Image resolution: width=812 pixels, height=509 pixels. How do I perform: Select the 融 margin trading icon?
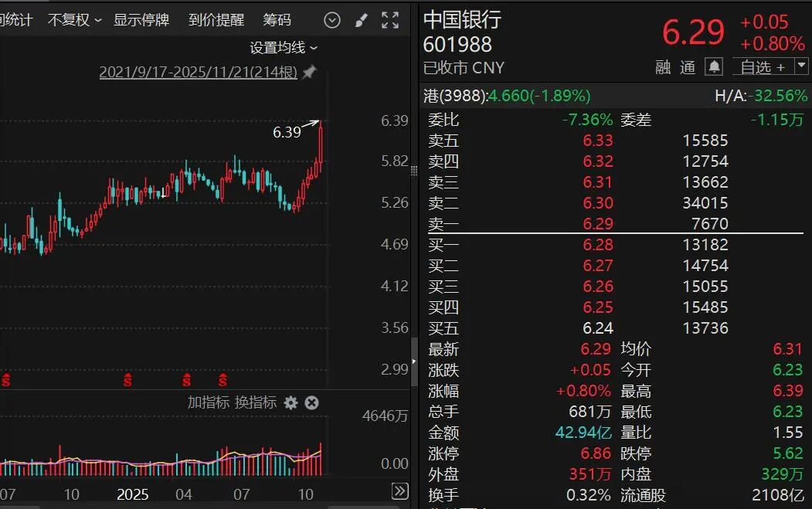tap(662, 67)
